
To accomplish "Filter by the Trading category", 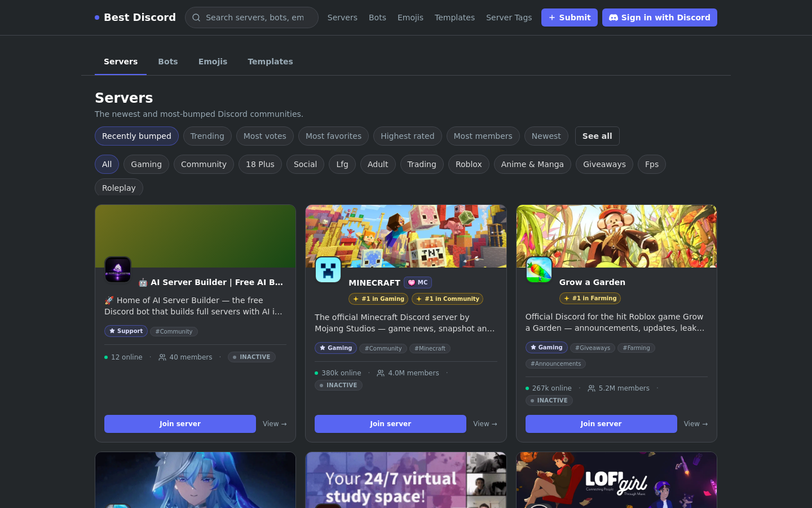I will 422,164.
